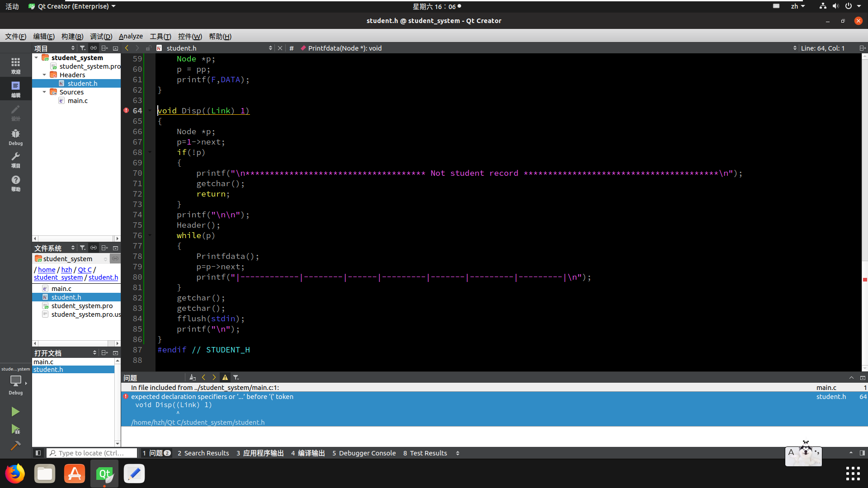The width and height of the screenshot is (868, 488).
Task: Toggle right sidebar visibility button
Action: [862, 453]
